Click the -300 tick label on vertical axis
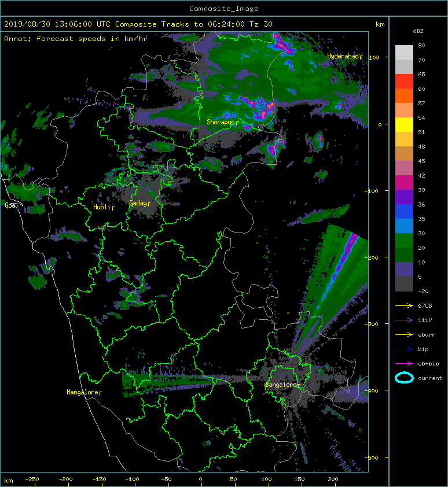The width and height of the screenshot is (448, 487). (x=371, y=324)
